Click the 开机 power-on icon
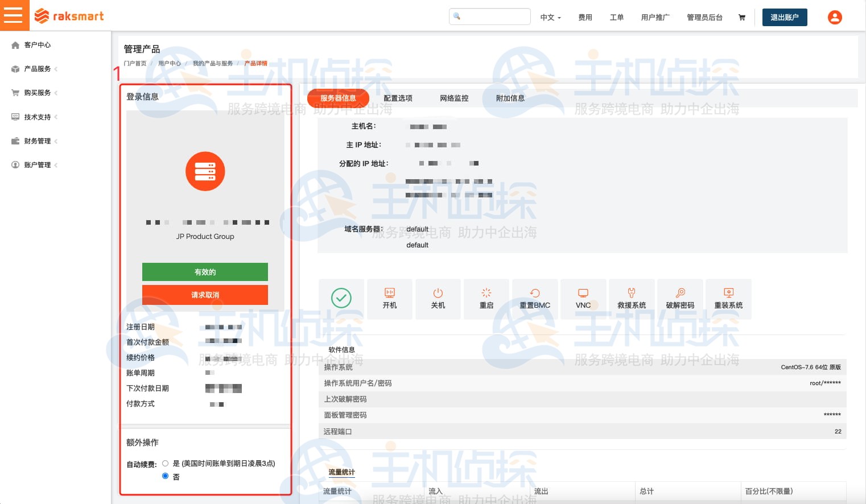Viewport: 866px width, 504px height. click(390, 299)
